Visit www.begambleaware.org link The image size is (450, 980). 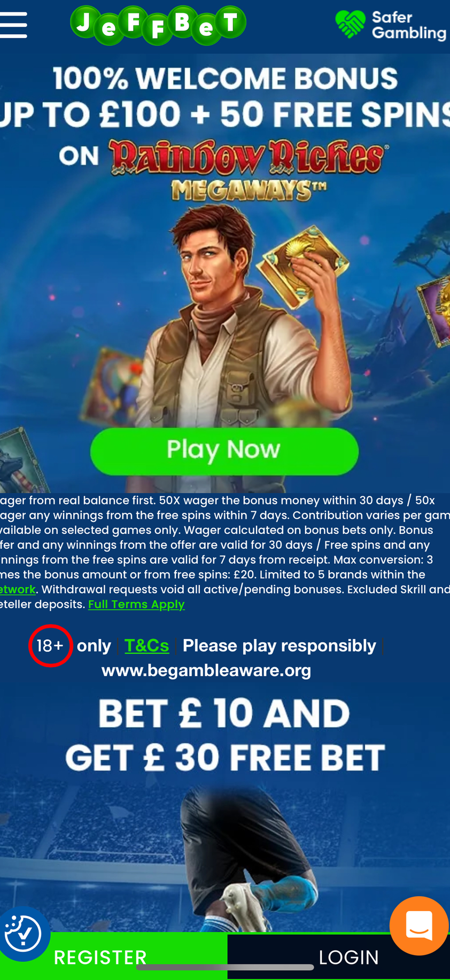click(206, 670)
